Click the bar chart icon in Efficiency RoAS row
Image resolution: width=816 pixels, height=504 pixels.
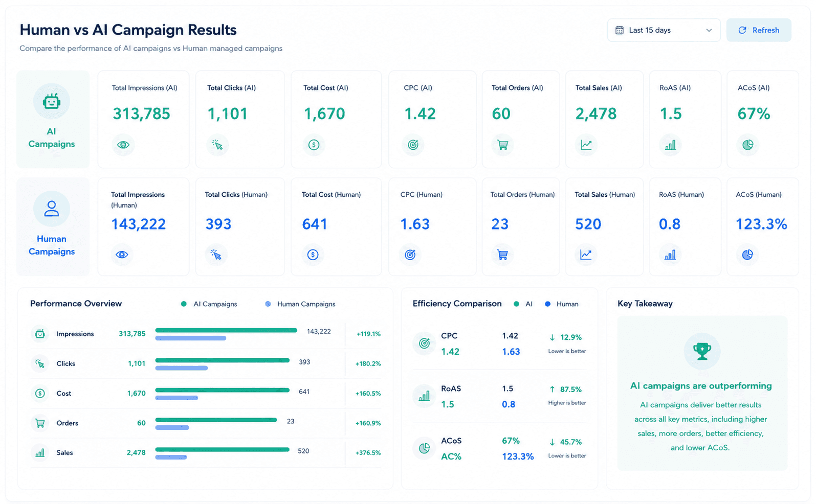click(x=424, y=396)
